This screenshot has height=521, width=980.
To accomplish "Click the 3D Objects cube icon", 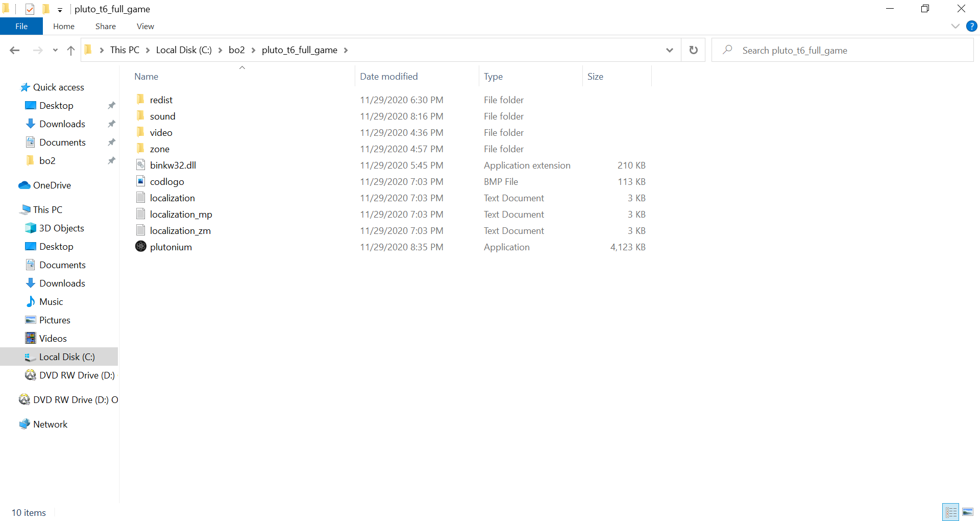I will point(31,228).
